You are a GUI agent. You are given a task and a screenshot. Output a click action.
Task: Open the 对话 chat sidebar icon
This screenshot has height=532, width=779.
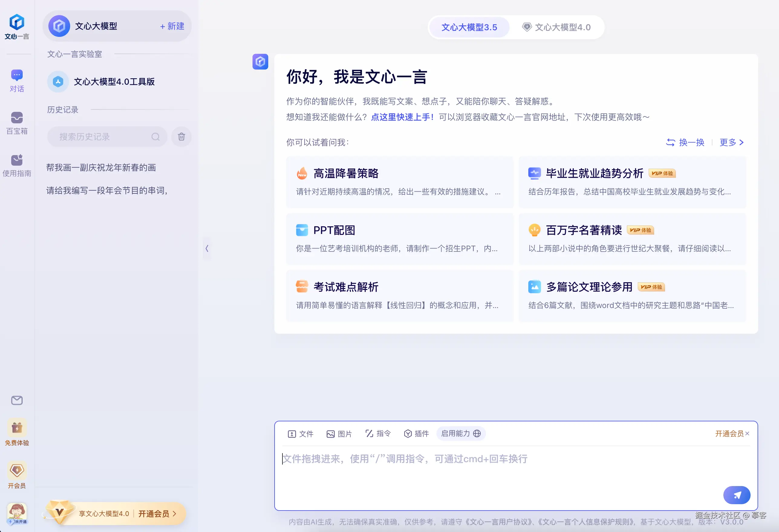17,75
